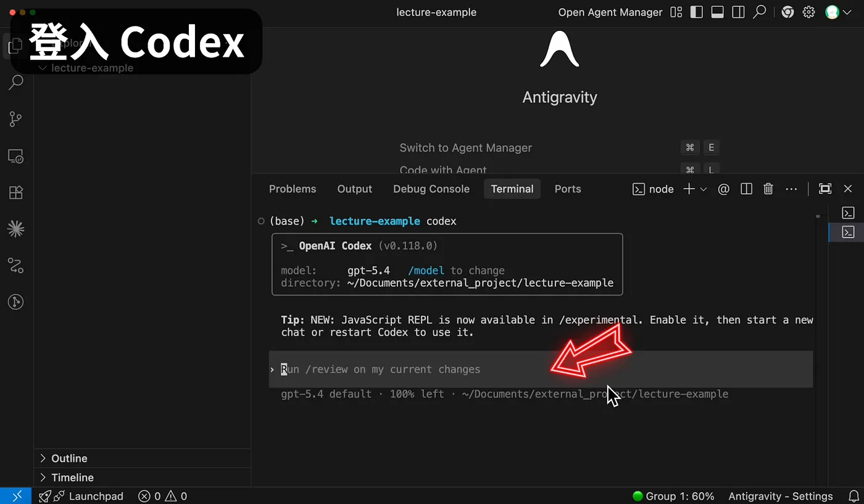Open the starburst icon view in activity bar
Viewport: 864px width, 504px height.
pyautogui.click(x=16, y=229)
